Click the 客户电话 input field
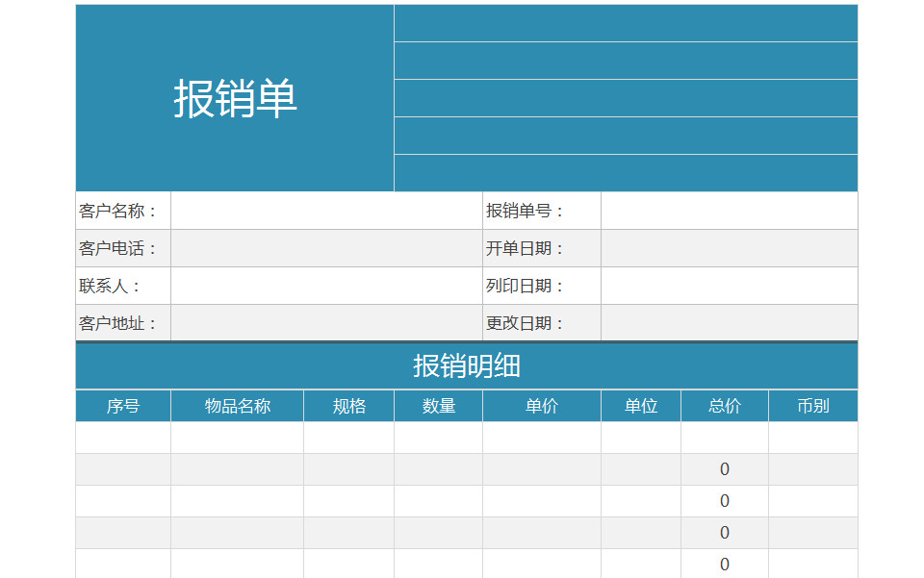Viewport: 924px width, 578px height. click(326, 248)
